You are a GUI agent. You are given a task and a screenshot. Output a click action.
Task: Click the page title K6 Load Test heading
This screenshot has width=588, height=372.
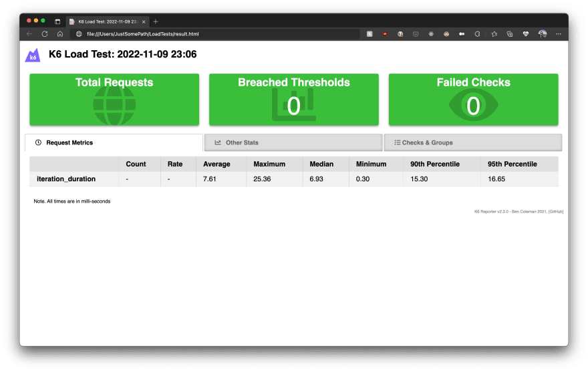[x=123, y=54]
